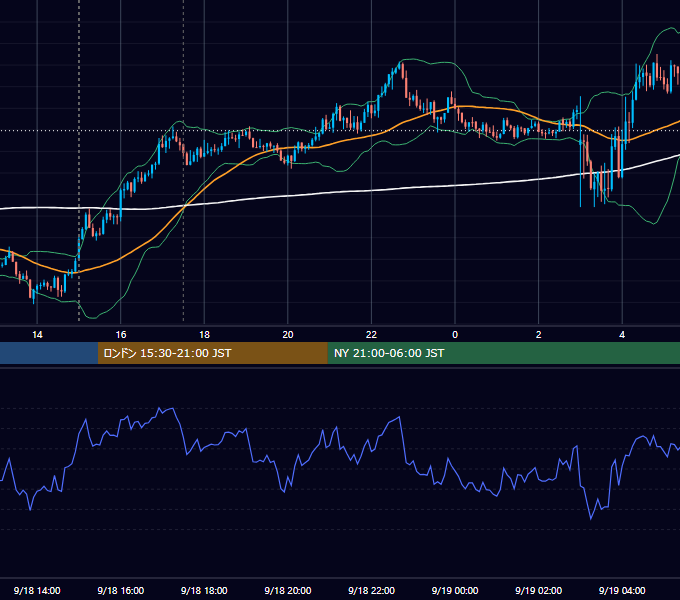Click the ロンドン 15:30-21:00 JST session bar

(212, 353)
